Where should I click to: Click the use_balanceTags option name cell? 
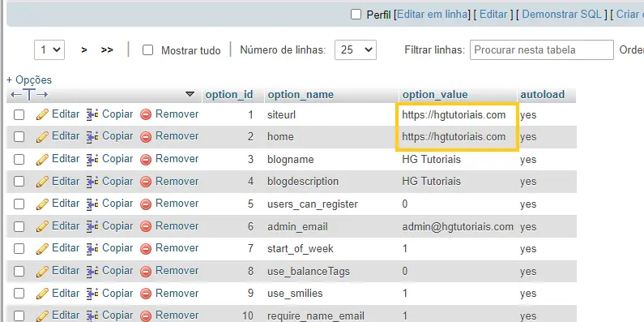(309, 272)
